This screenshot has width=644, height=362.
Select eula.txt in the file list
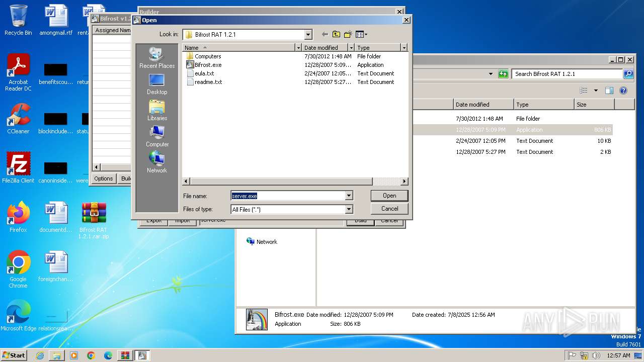[200, 73]
